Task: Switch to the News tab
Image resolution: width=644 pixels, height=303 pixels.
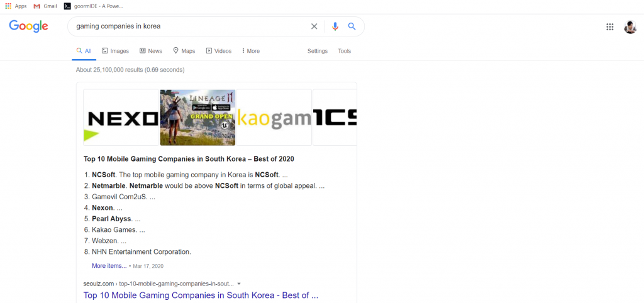Action: (151, 51)
